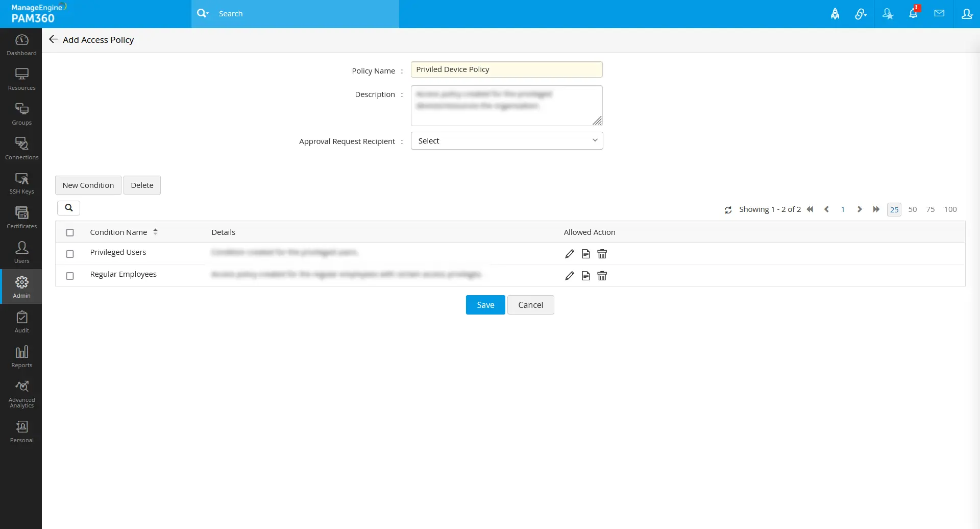Go to previous page of conditions
Viewport: 980px width, 529px height.
(826, 209)
